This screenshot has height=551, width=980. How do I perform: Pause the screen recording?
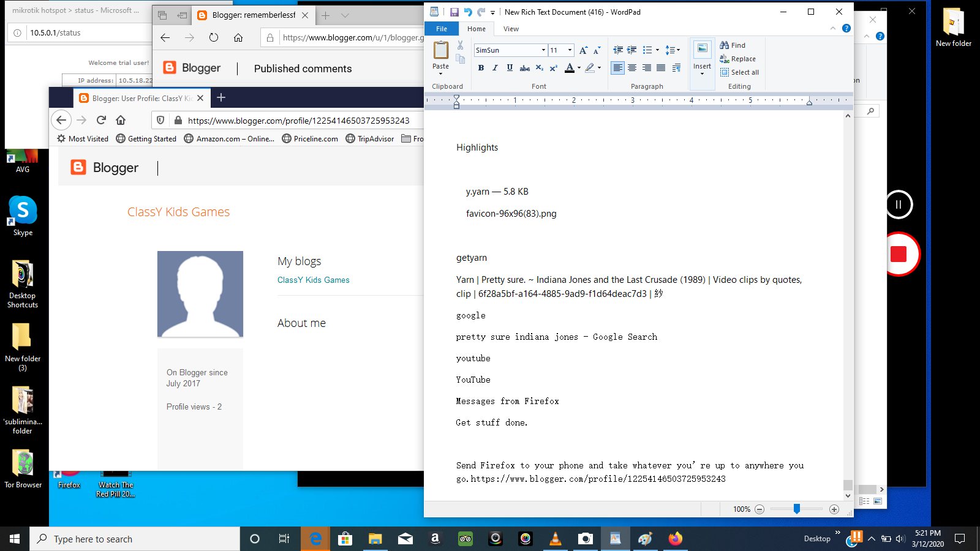click(x=899, y=204)
